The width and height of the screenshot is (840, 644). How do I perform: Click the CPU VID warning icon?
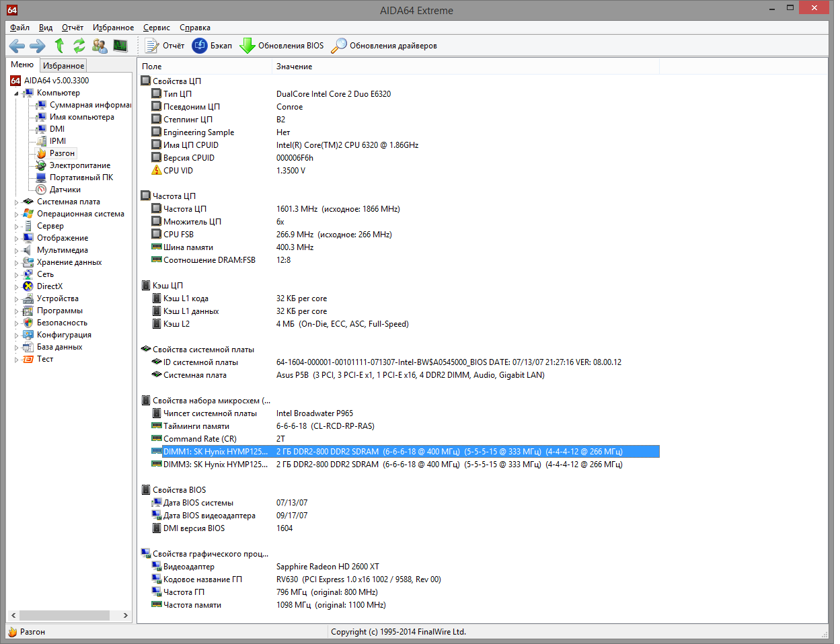[x=157, y=171]
